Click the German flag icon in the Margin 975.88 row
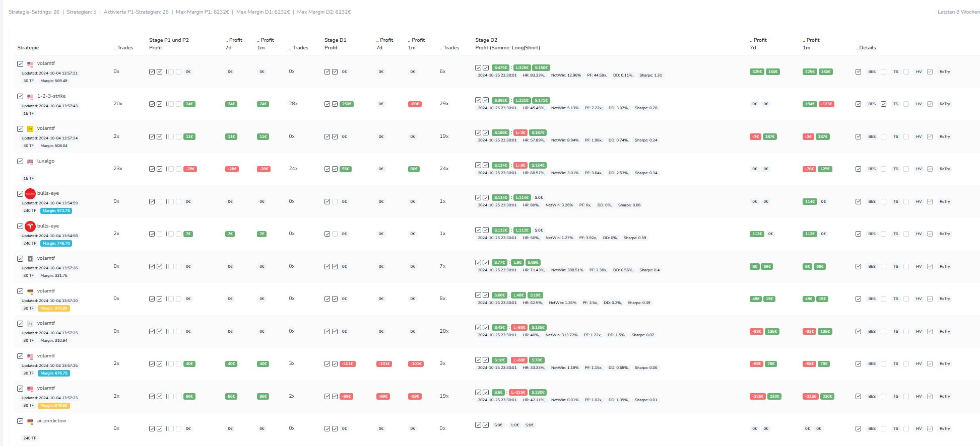This screenshot has width=980, height=446. tap(30, 291)
